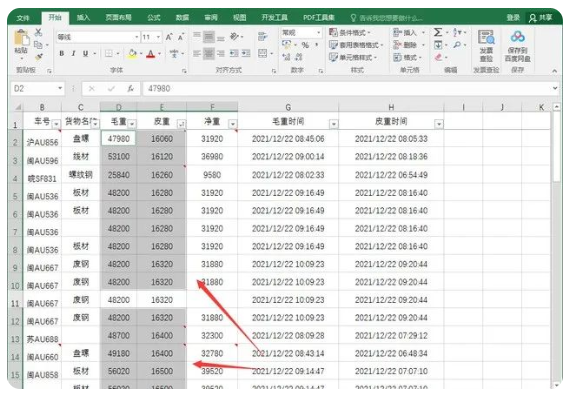573x405 pixels.
Task: Click the Sort & Filter icon
Action: click(458, 32)
